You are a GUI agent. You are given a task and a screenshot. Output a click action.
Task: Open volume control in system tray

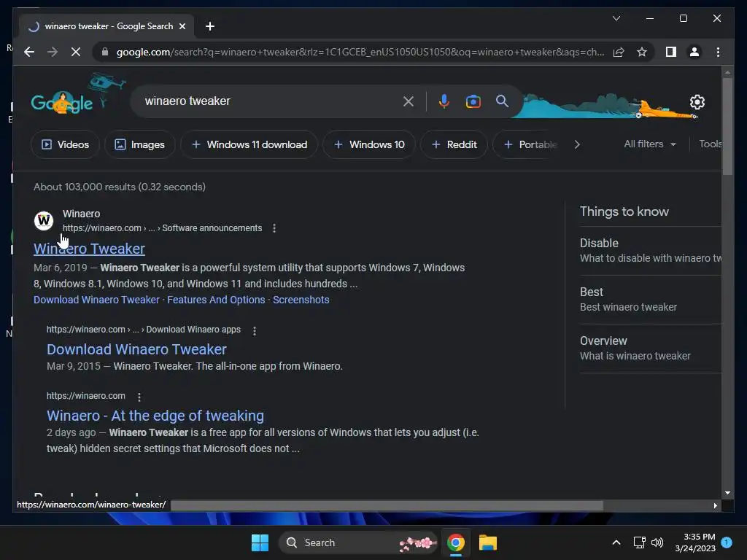(657, 542)
